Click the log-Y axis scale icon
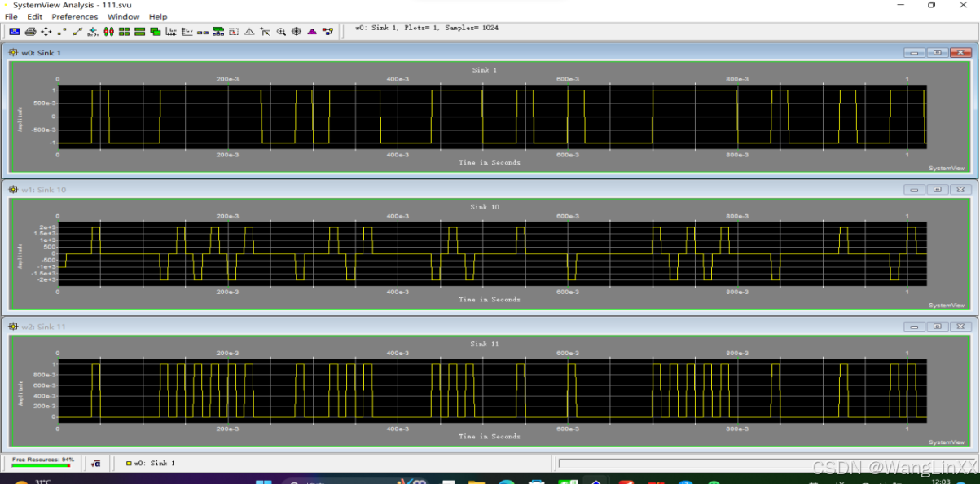 coord(187,32)
